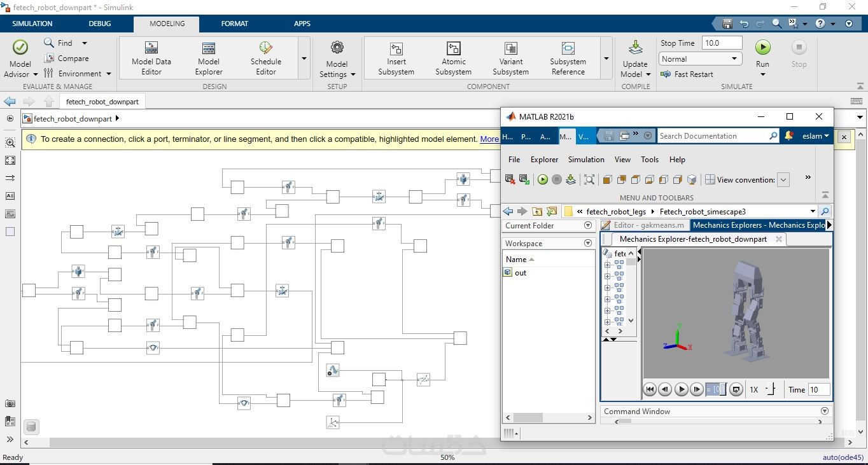Open the View convention dropdown

783,180
